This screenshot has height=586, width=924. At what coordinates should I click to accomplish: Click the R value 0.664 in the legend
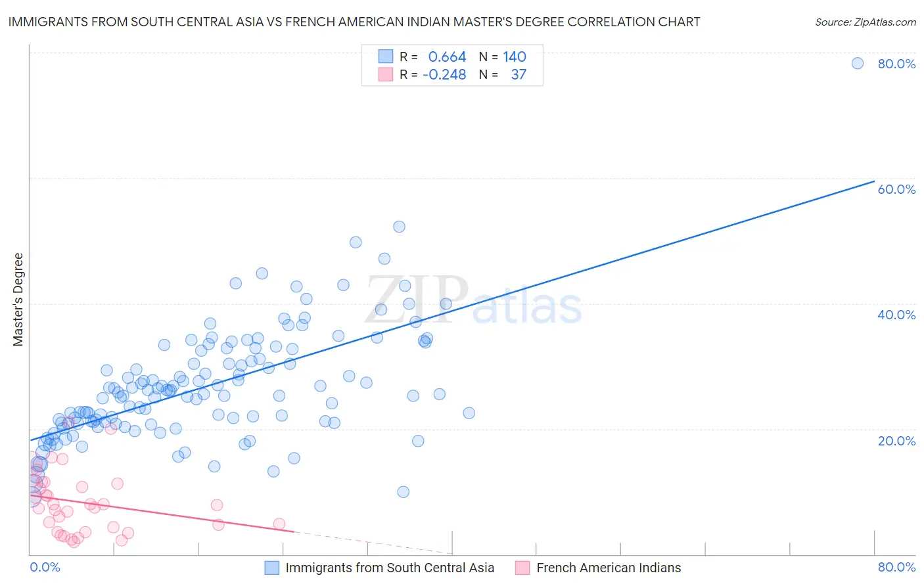point(447,56)
